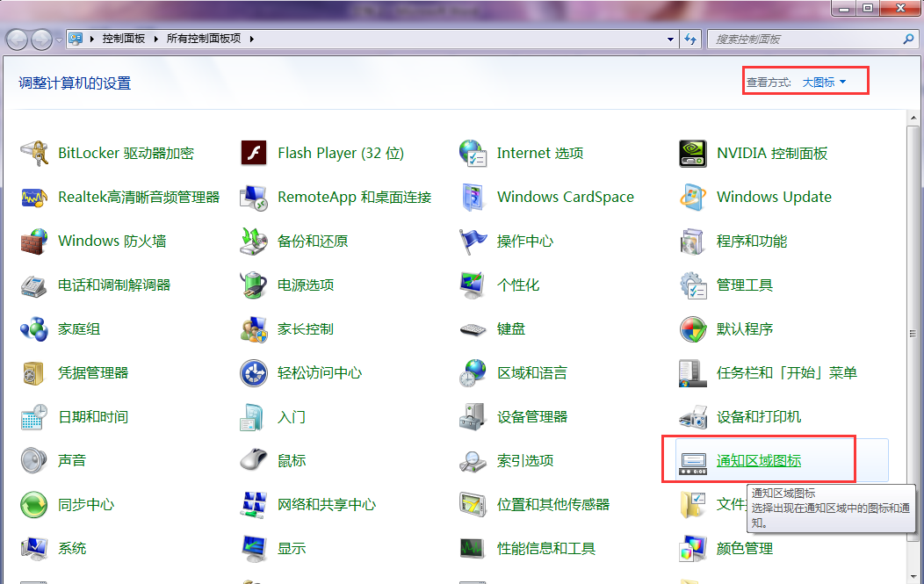Click the control panel icon in address bar

point(76,39)
